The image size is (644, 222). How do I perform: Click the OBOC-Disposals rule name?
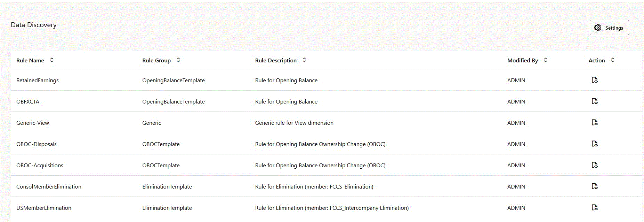pyautogui.click(x=37, y=144)
